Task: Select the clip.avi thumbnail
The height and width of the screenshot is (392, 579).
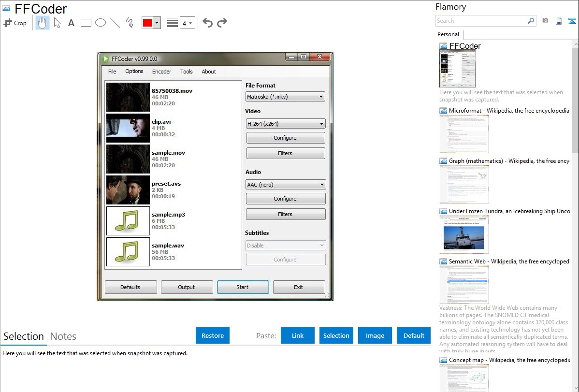Action: click(128, 128)
